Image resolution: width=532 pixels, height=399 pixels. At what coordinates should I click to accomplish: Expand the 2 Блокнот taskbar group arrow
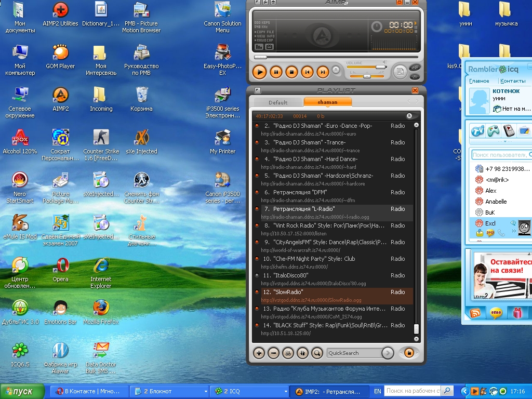206,392
